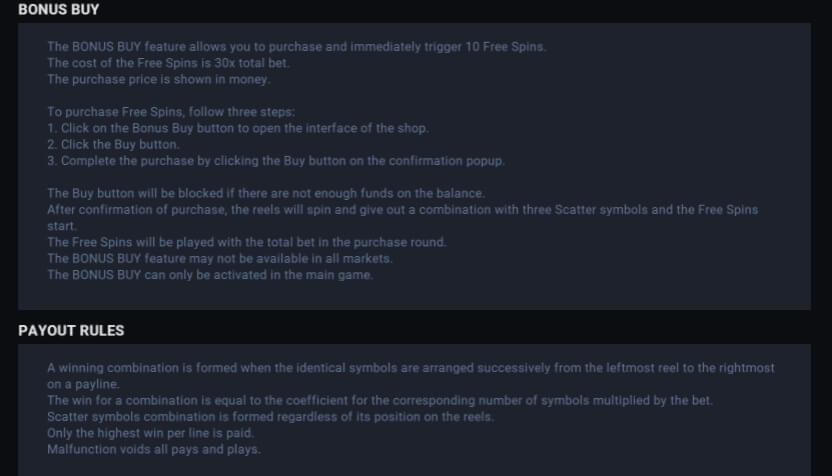The width and height of the screenshot is (832, 476).
Task: Click step 2 'Click the Buy button'
Action: 114,145
